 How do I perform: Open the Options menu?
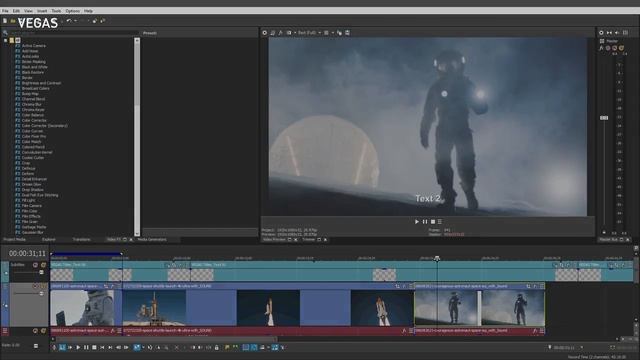pos(73,11)
